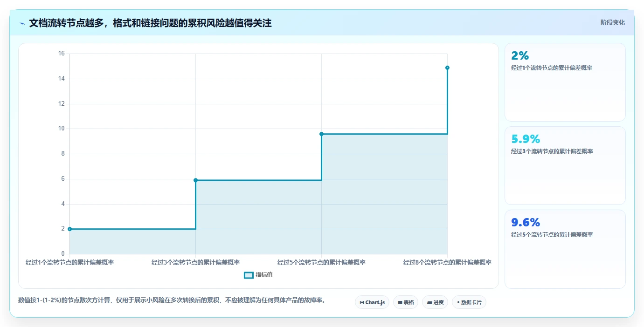Click the data point at value 2
Screen dimensions: 644x327
69,229
